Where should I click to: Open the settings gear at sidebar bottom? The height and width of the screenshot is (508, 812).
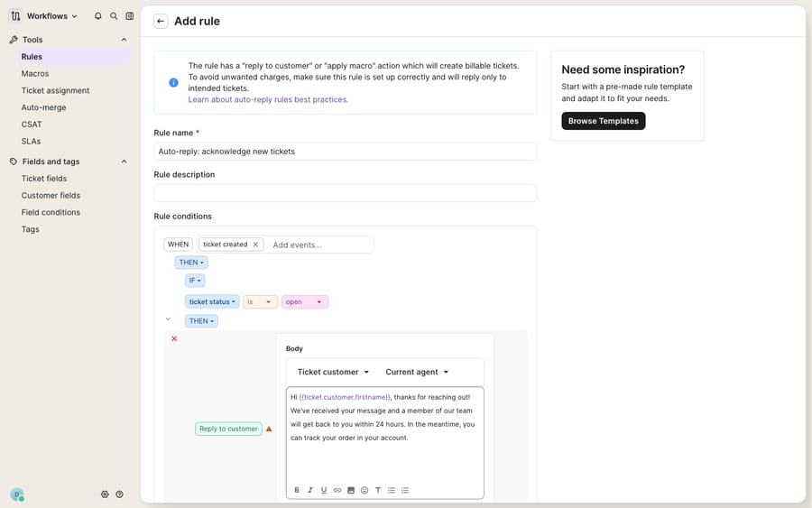pos(105,494)
